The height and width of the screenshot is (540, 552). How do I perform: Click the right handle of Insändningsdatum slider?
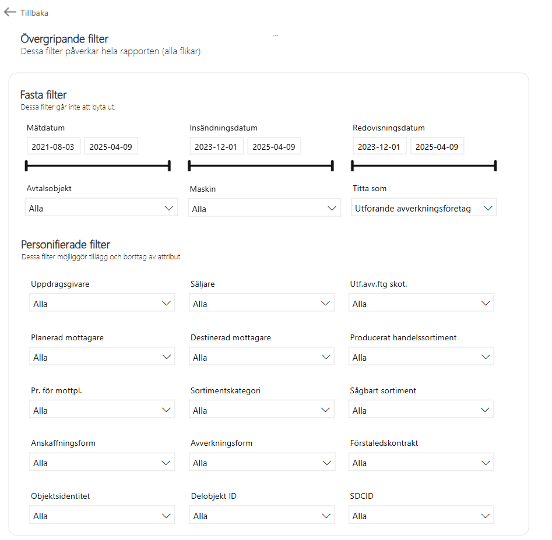[x=332, y=166]
